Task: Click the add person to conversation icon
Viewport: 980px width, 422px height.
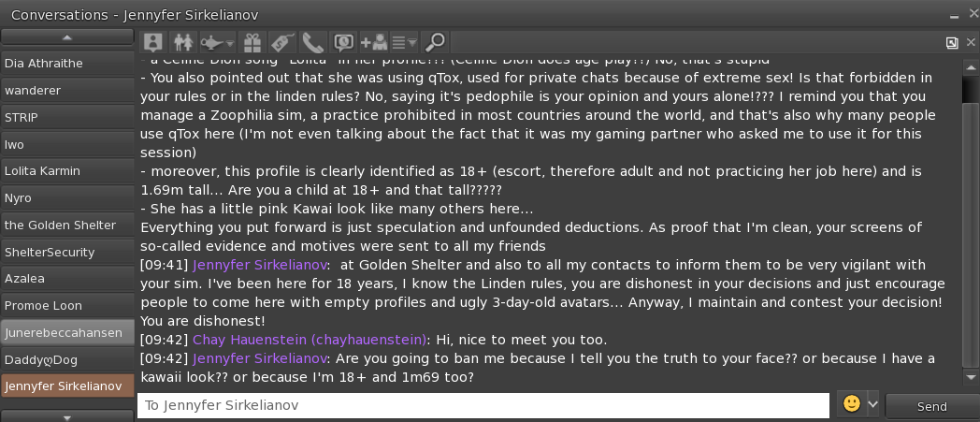Action: click(373, 42)
